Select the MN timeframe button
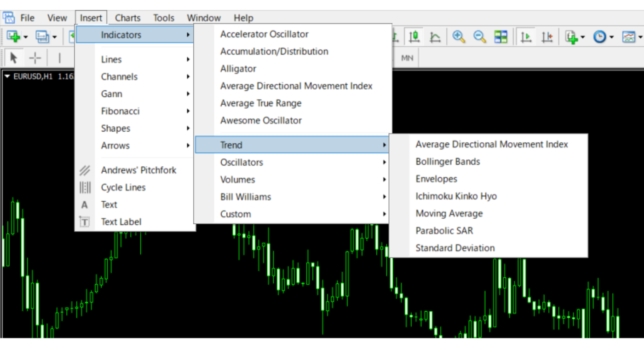This screenshot has width=644, height=344. tap(407, 58)
